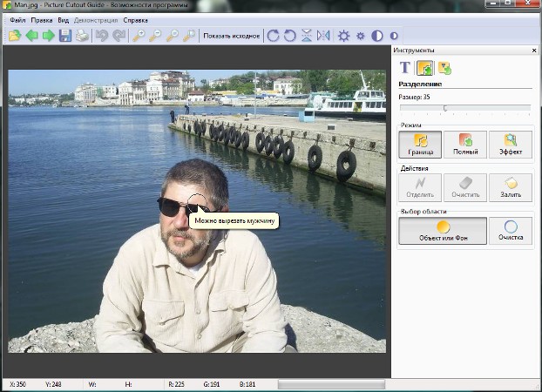Click the G: 191 status value

pyautogui.click(x=212, y=384)
